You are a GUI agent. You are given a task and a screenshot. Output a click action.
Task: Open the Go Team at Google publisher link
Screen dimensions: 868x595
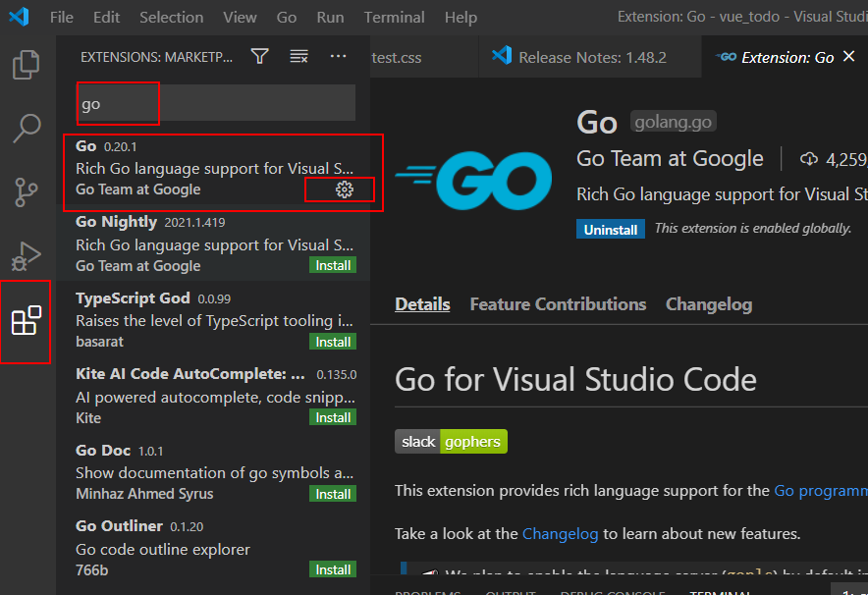point(670,159)
